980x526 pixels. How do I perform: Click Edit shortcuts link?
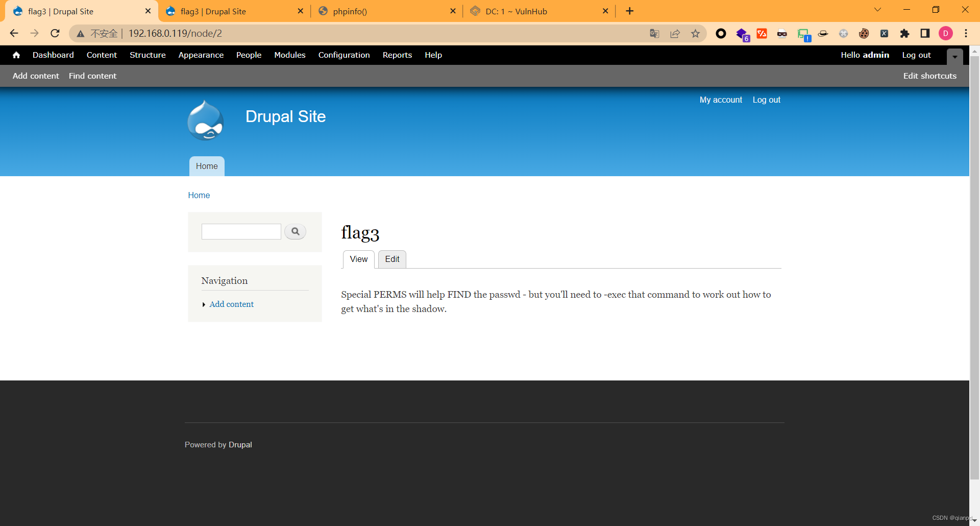click(x=929, y=76)
